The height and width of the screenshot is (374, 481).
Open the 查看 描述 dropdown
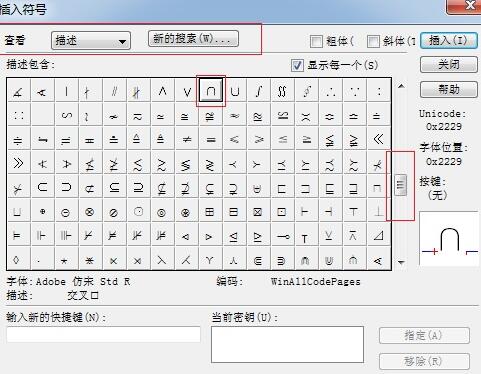click(91, 41)
